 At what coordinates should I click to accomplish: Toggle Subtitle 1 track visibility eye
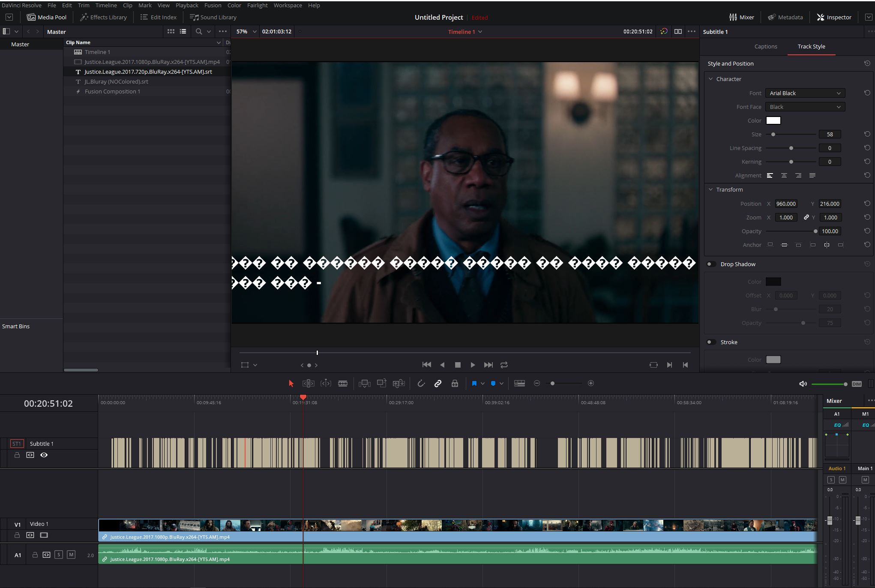[x=44, y=455]
